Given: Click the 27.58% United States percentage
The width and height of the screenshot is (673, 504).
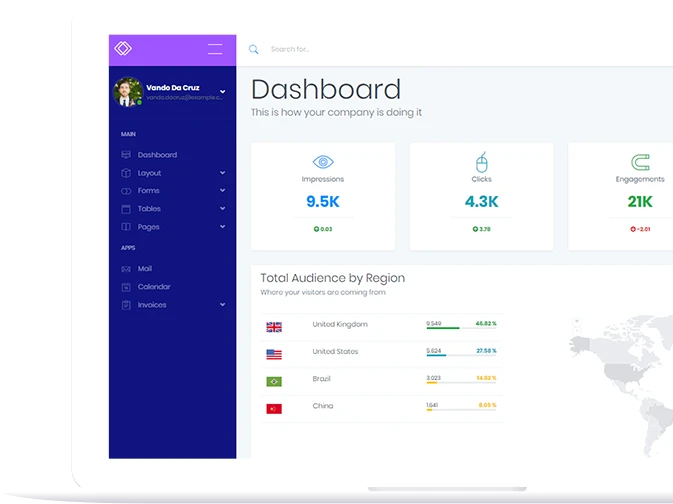Looking at the screenshot, I should tap(486, 351).
